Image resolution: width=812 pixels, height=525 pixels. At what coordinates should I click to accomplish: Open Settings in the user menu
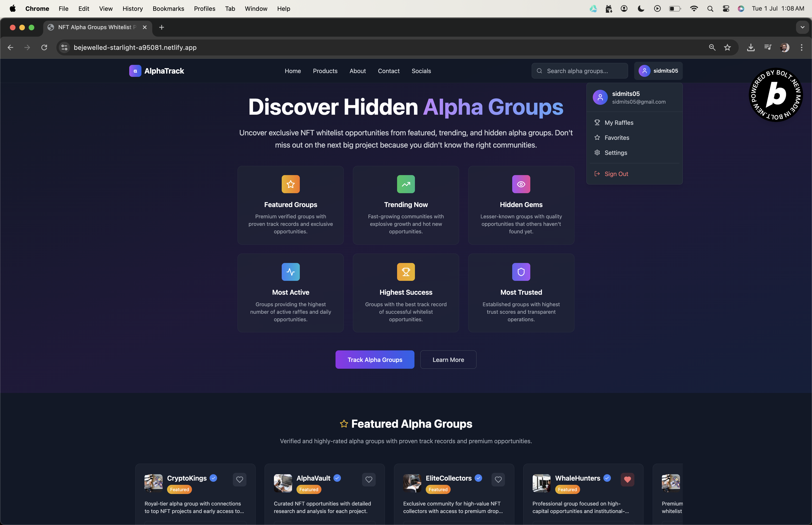(615, 153)
